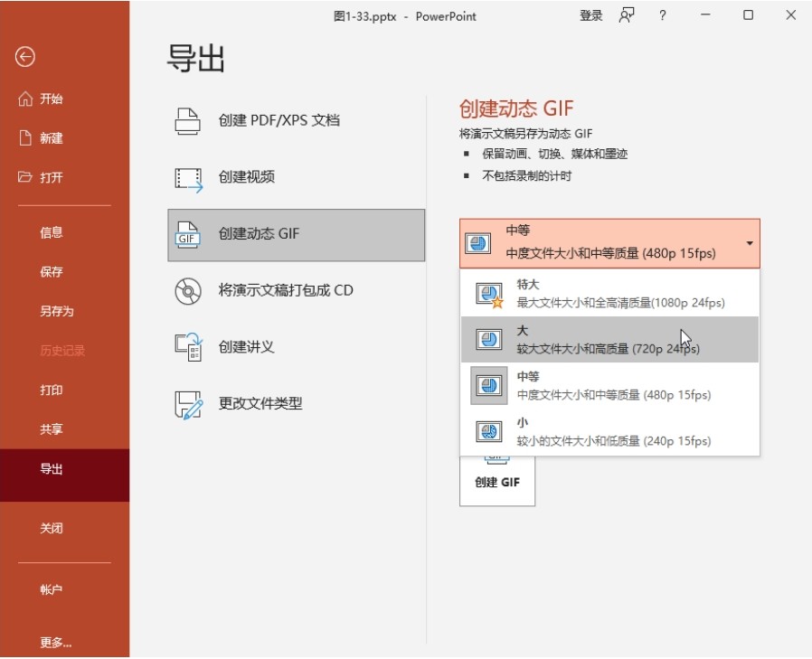
Task: Go back using the circled arrow
Action: (24, 57)
